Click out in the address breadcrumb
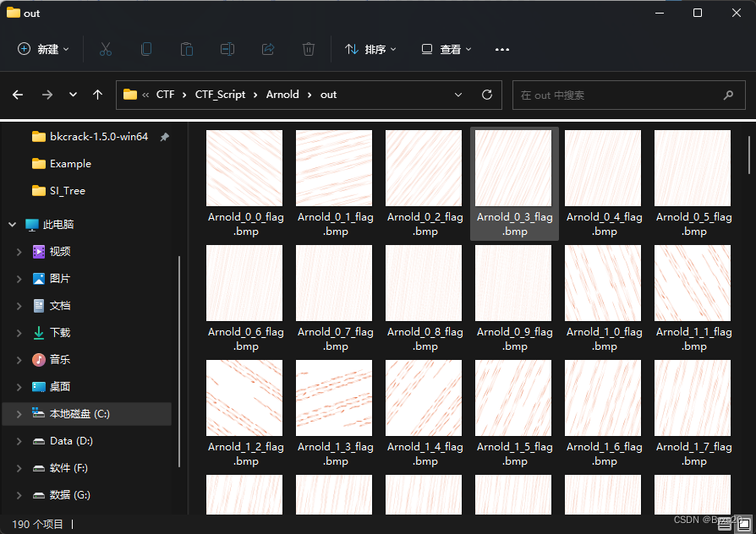The width and height of the screenshot is (756, 534). [x=328, y=95]
